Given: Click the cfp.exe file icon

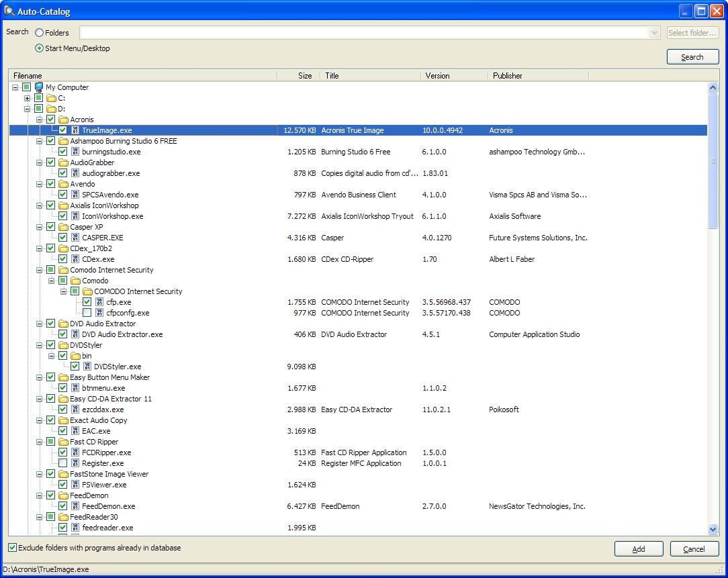Looking at the screenshot, I should pos(99,302).
